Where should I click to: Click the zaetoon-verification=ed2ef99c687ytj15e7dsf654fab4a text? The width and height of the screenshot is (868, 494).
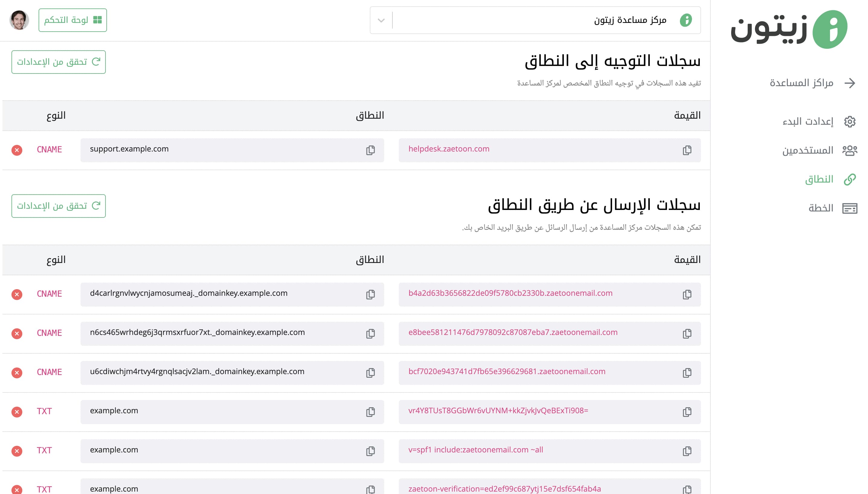coord(505,489)
